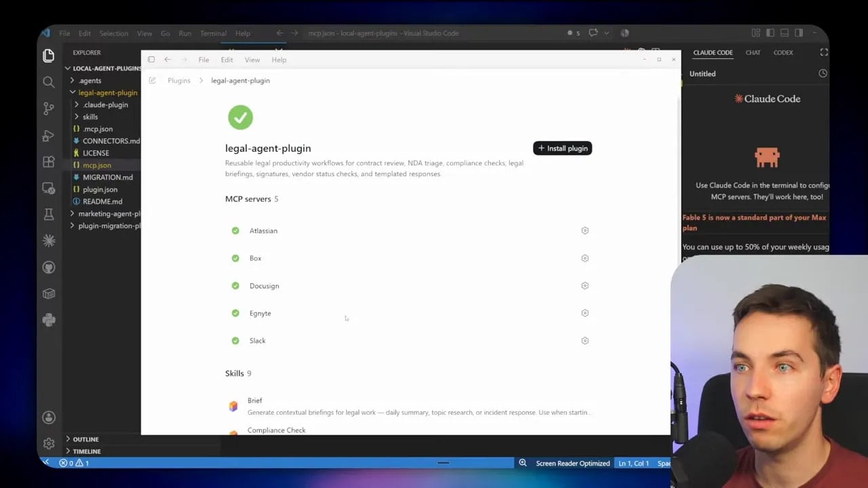868x488 pixels.
Task: Open the Run menu in VS Code
Action: point(184,33)
